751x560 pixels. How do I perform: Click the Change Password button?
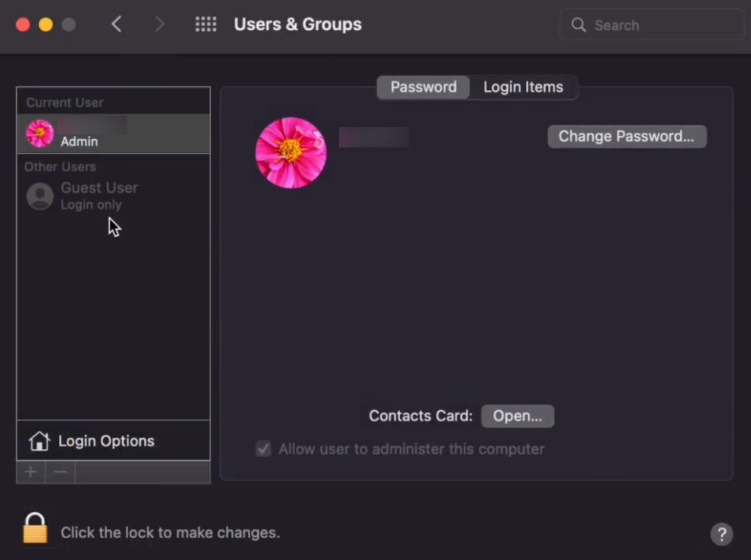pyautogui.click(x=627, y=136)
